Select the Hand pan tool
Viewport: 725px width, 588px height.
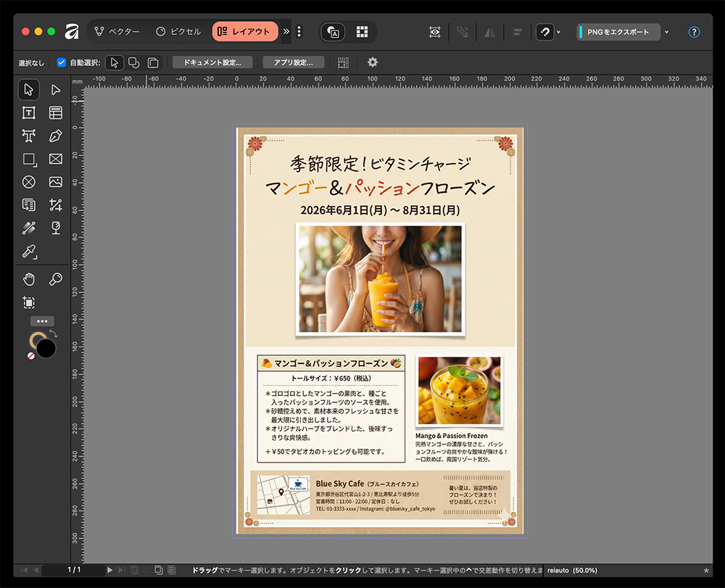(x=28, y=279)
